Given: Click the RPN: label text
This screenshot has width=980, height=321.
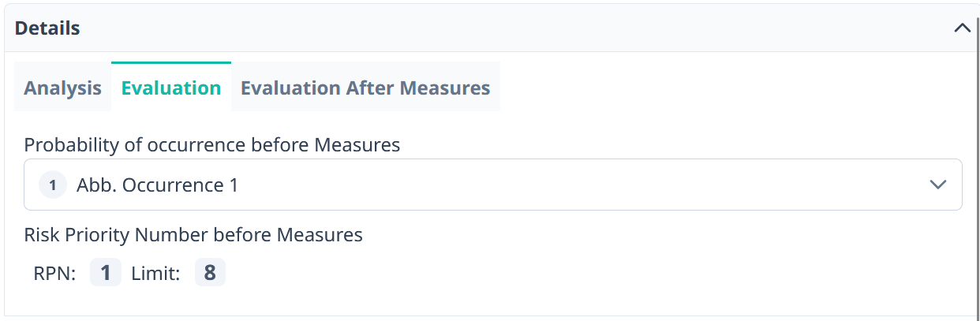Looking at the screenshot, I should tap(54, 274).
